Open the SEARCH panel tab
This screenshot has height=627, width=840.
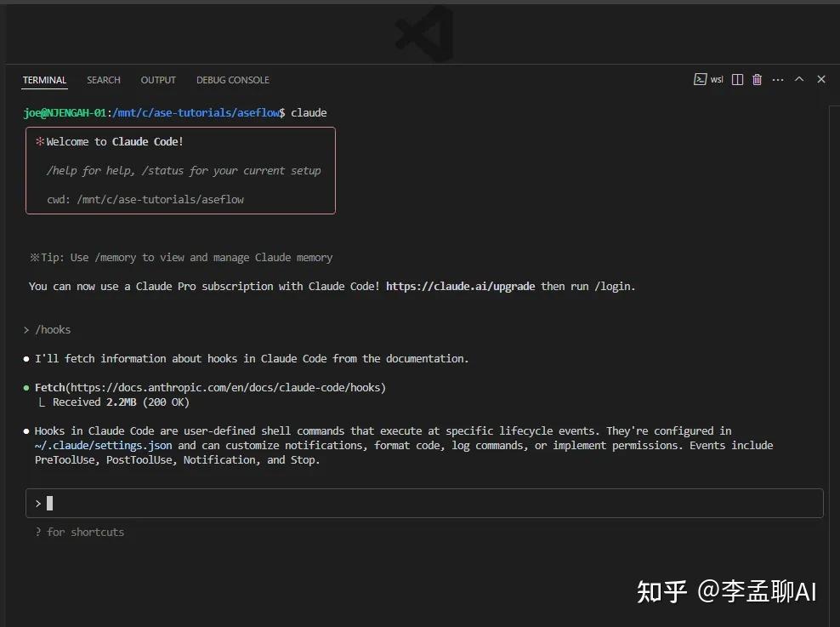click(x=104, y=80)
